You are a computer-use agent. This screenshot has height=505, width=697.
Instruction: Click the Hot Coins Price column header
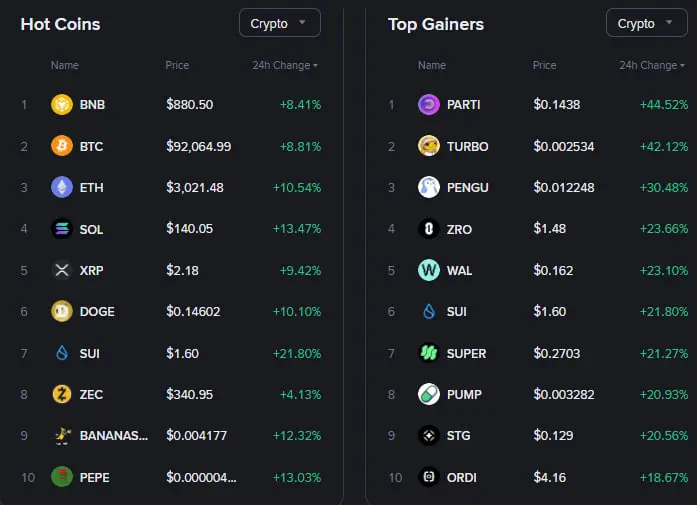pos(177,65)
